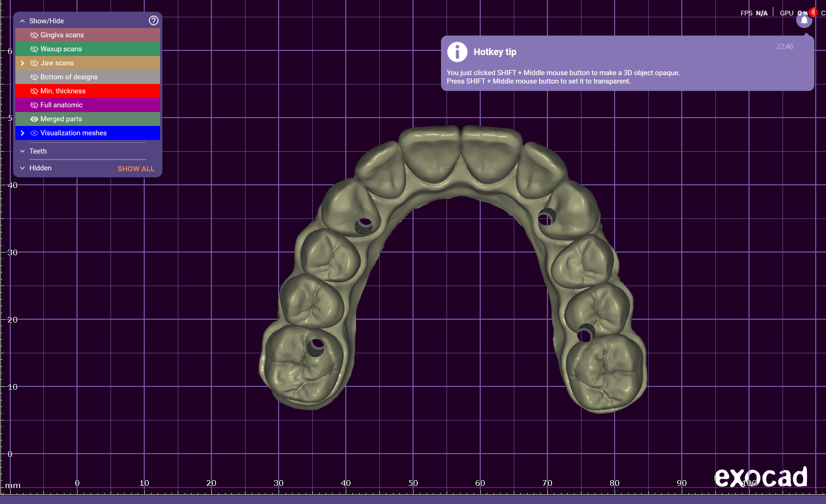
Task: Click the FPS readout in status bar
Action: pos(754,13)
